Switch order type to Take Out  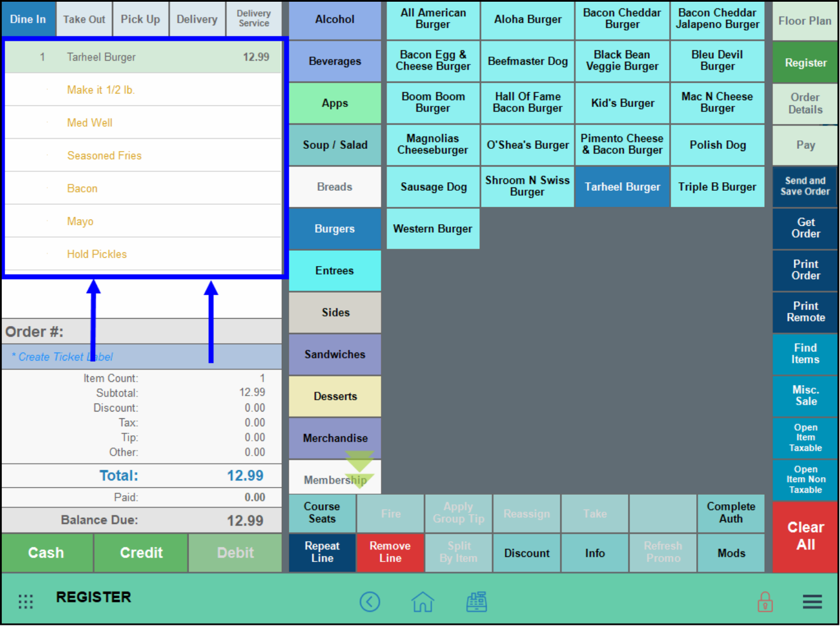84,19
